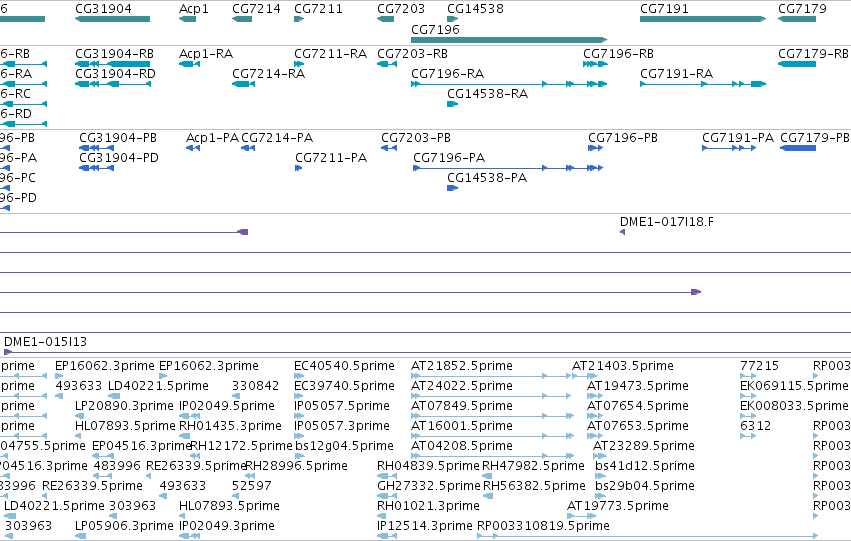Select EST LP20890.3prime
The image size is (851, 541).
tap(124, 406)
